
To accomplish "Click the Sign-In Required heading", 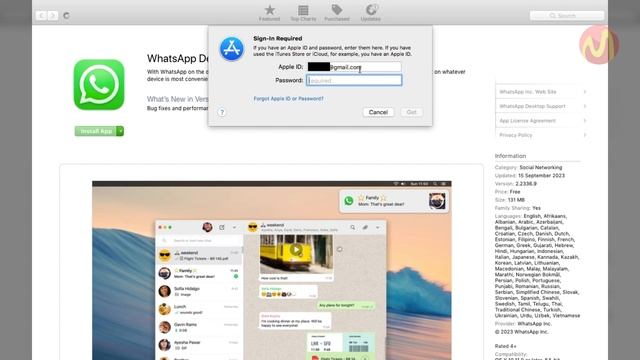I will click(278, 38).
